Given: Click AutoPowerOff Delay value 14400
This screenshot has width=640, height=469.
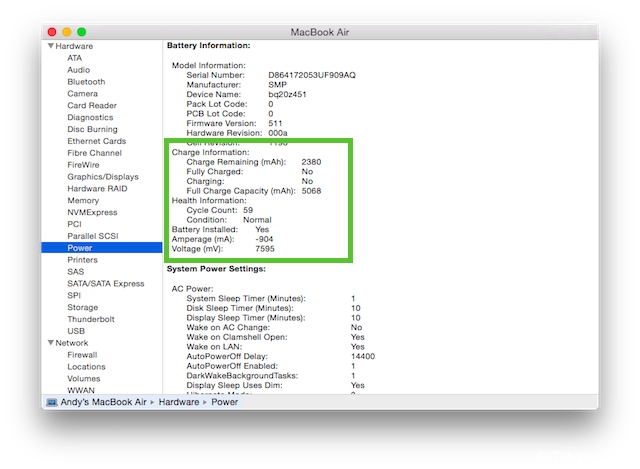Looking at the screenshot, I should click(363, 356).
